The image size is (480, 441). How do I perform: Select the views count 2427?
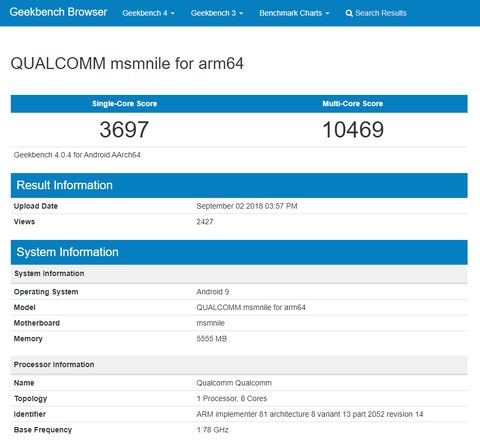(x=205, y=222)
